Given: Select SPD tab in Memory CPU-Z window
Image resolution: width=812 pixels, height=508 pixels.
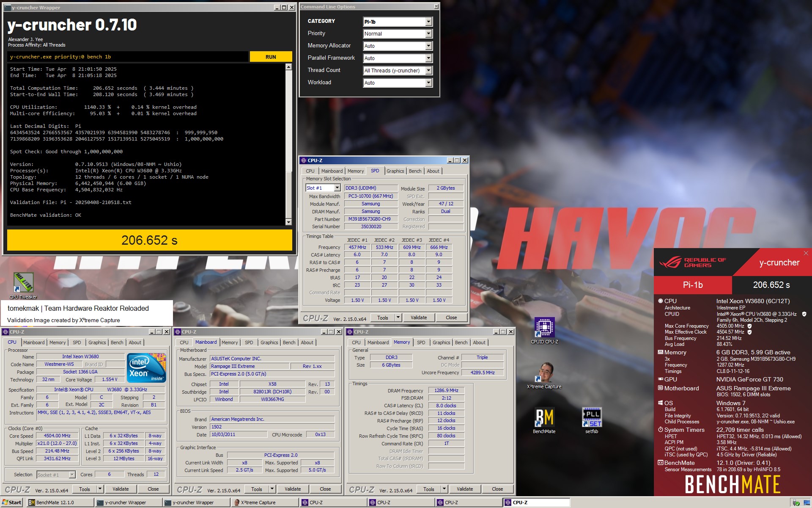Looking at the screenshot, I should [x=421, y=342].
